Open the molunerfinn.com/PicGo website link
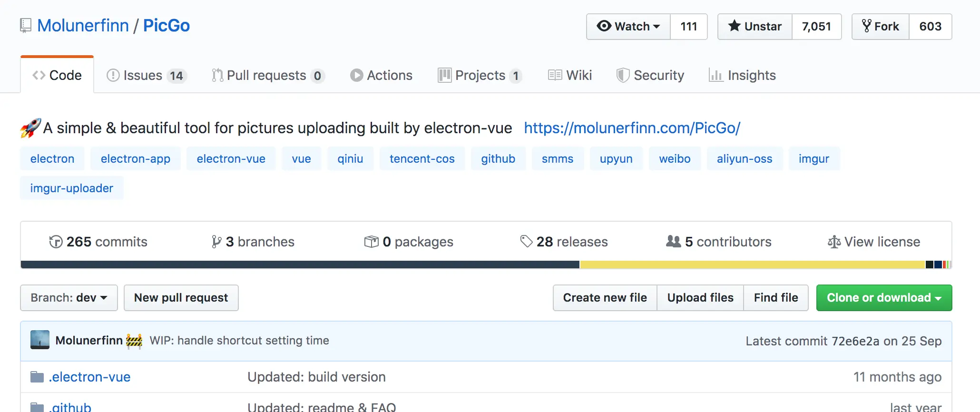 (x=632, y=128)
